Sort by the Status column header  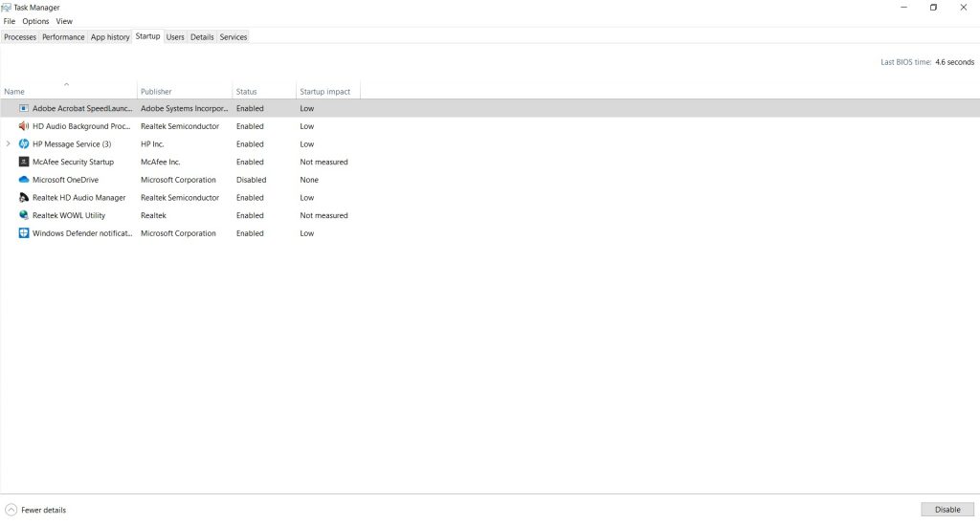264,91
